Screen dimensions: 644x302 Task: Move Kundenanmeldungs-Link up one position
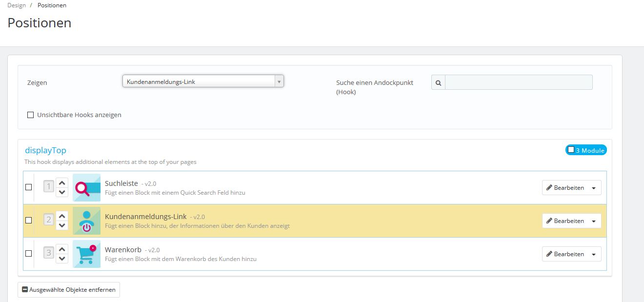coord(62,216)
